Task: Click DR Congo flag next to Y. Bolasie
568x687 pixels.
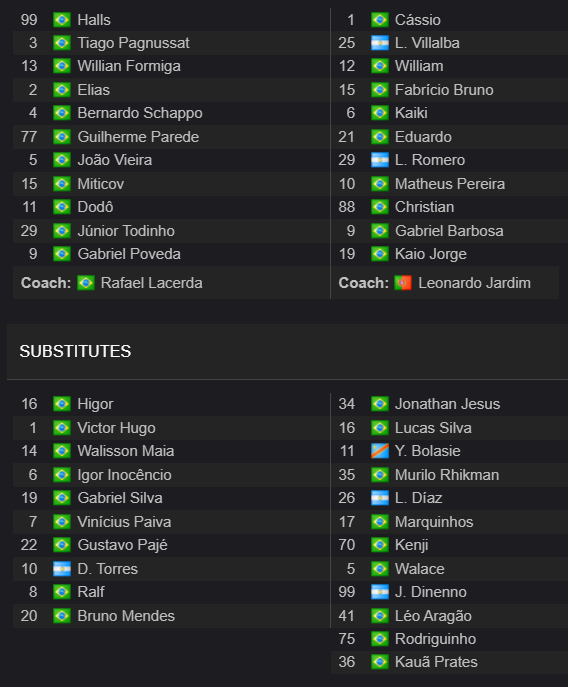Action: (x=380, y=451)
